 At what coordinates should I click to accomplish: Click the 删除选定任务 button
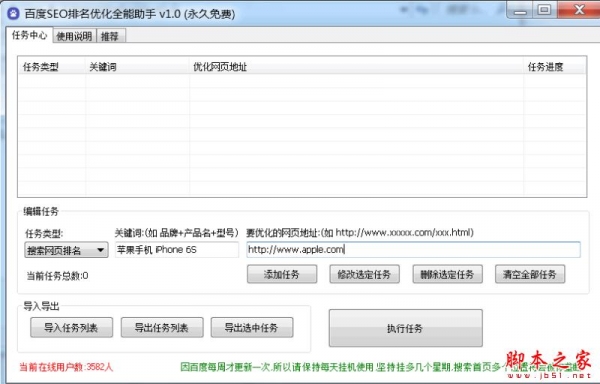(x=447, y=274)
